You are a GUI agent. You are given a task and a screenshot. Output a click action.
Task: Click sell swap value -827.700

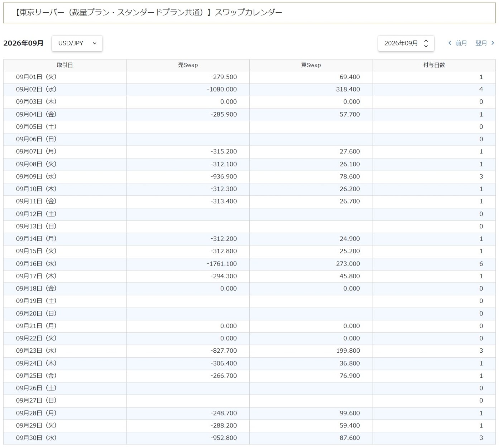coord(224,351)
